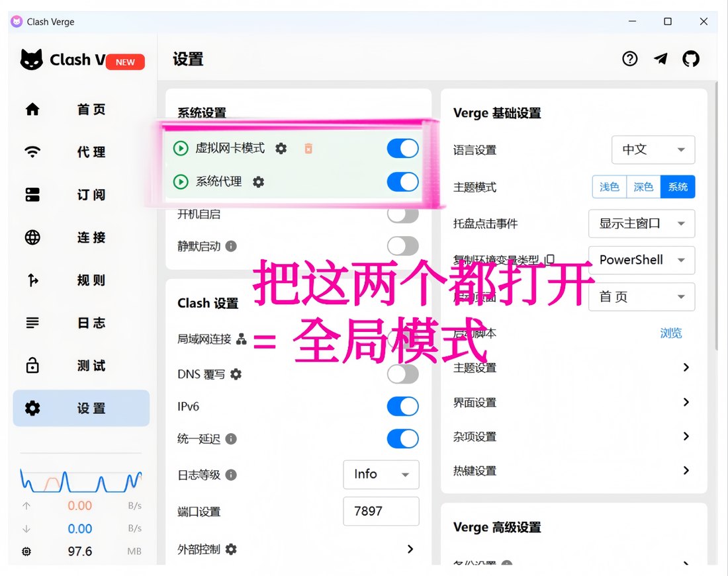Click the network icon beside 局域网连接
This screenshot has width=728, height=576.
[x=242, y=339]
